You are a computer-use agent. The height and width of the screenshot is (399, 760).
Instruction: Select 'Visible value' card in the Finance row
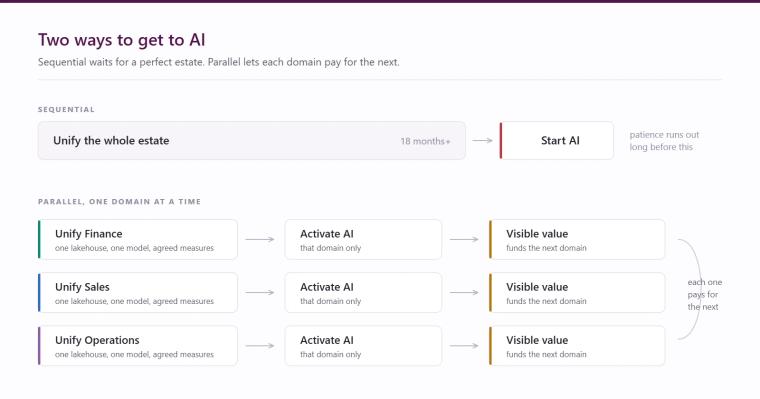577,239
